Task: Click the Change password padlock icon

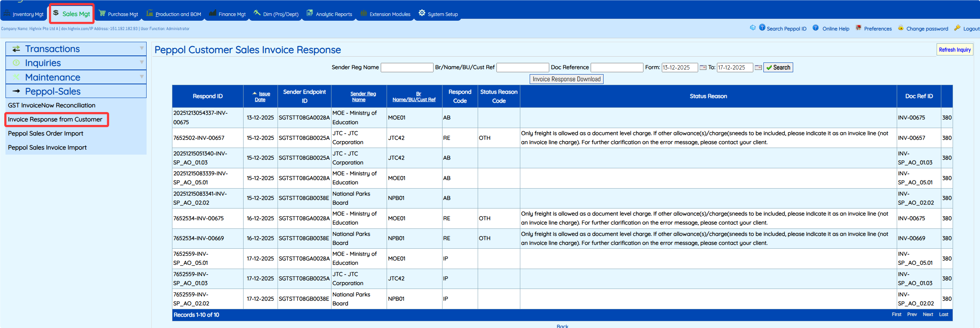Action: pos(901,28)
